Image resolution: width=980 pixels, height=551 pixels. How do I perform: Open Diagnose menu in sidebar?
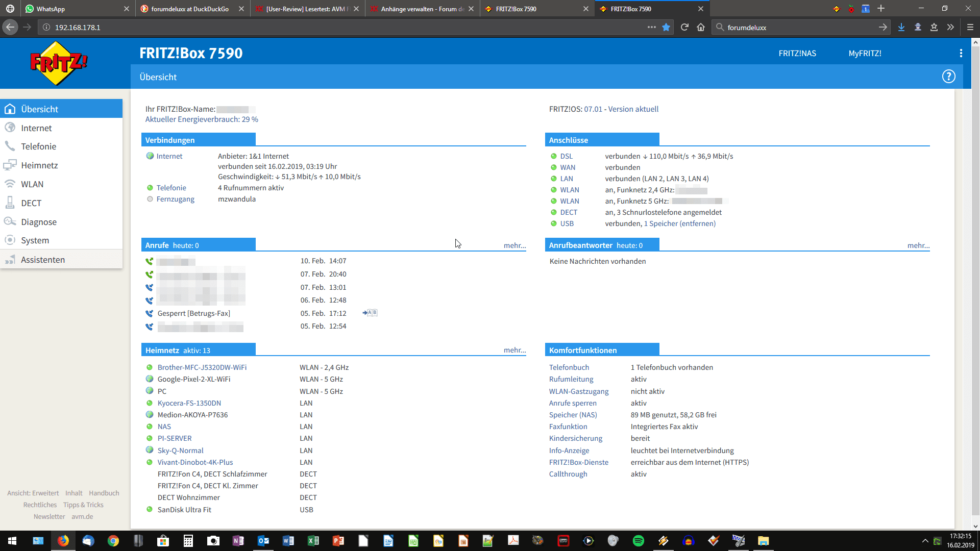click(61, 222)
